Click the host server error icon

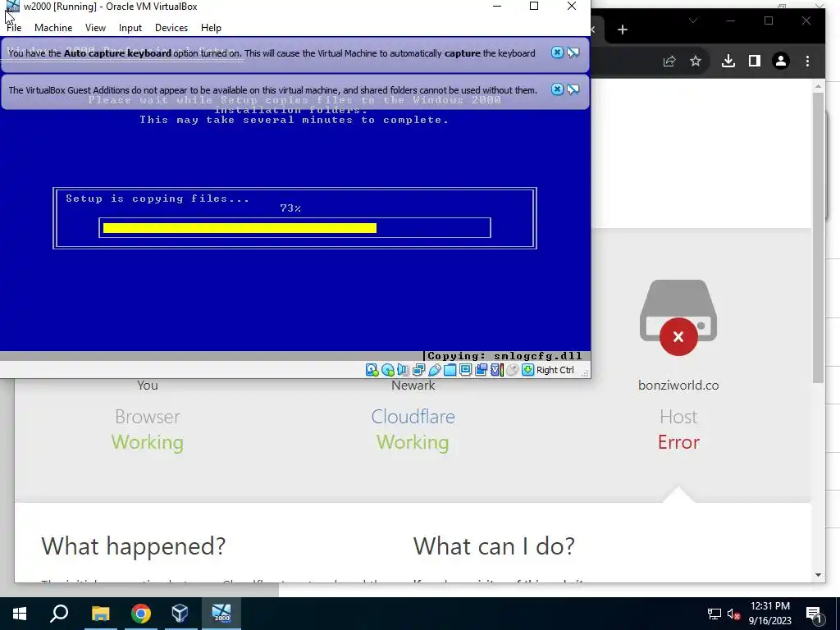678,317
